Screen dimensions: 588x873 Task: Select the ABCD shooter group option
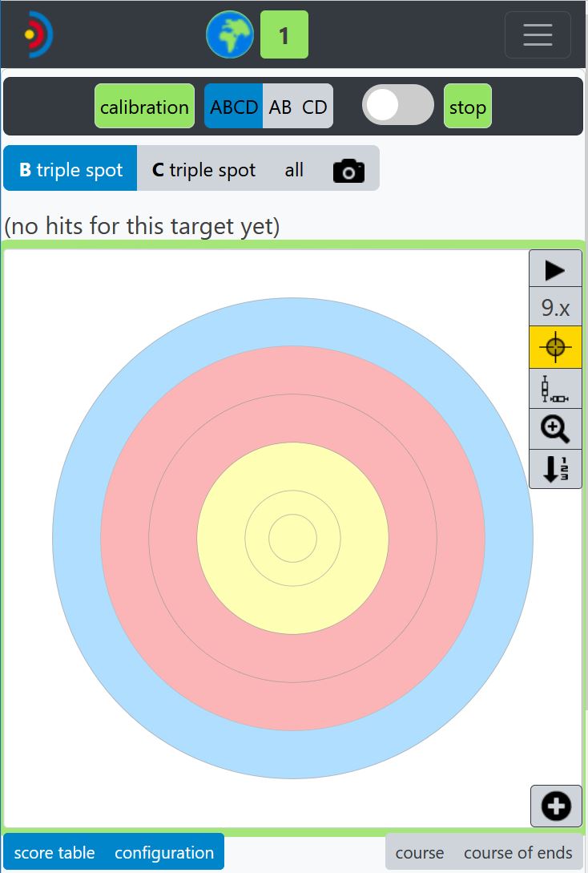[234, 107]
